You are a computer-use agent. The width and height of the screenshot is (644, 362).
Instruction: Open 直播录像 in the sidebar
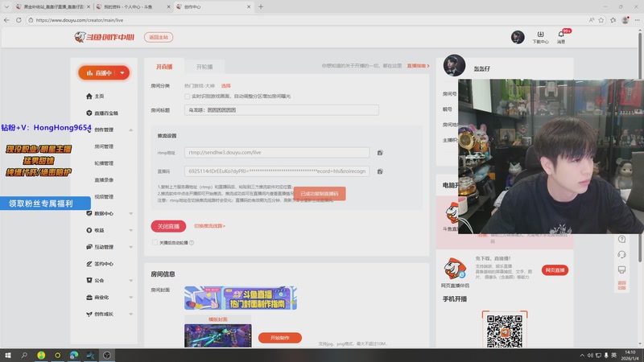(x=104, y=179)
